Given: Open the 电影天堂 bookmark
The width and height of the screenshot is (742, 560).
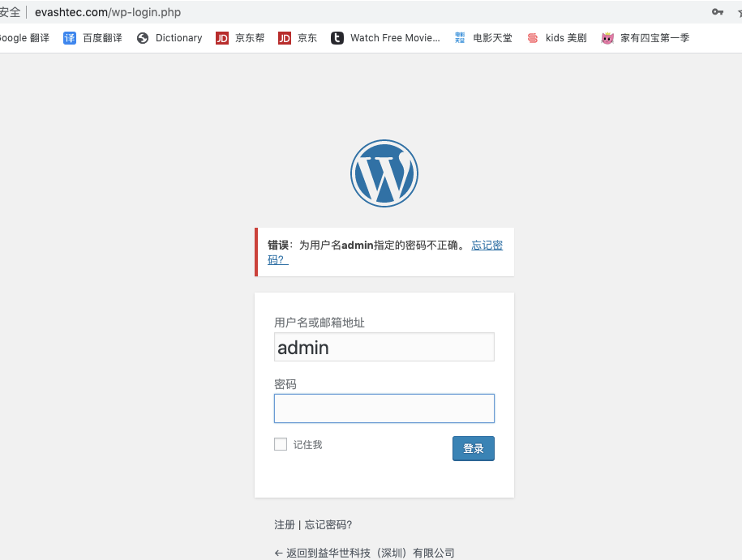Looking at the screenshot, I should [483, 38].
